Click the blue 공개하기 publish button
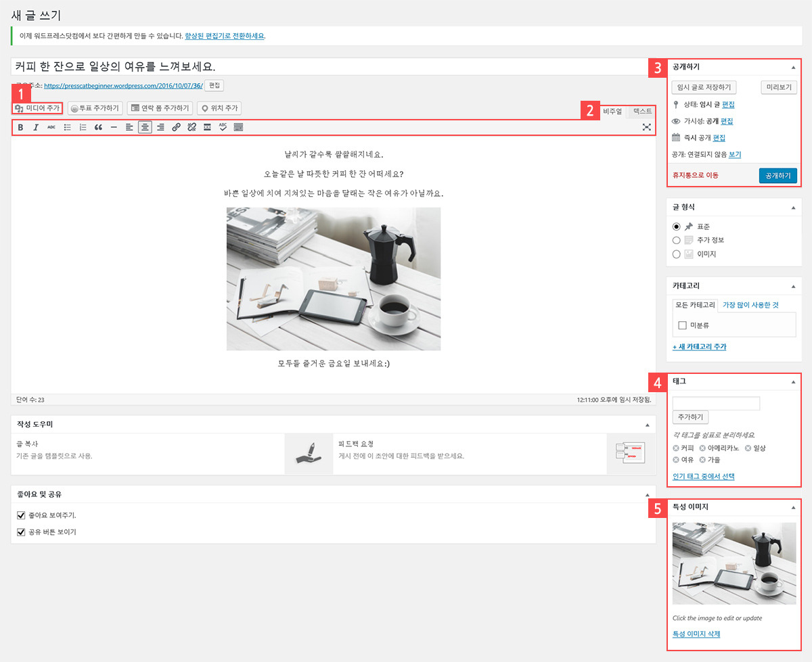The height and width of the screenshot is (662, 812). coord(778,175)
